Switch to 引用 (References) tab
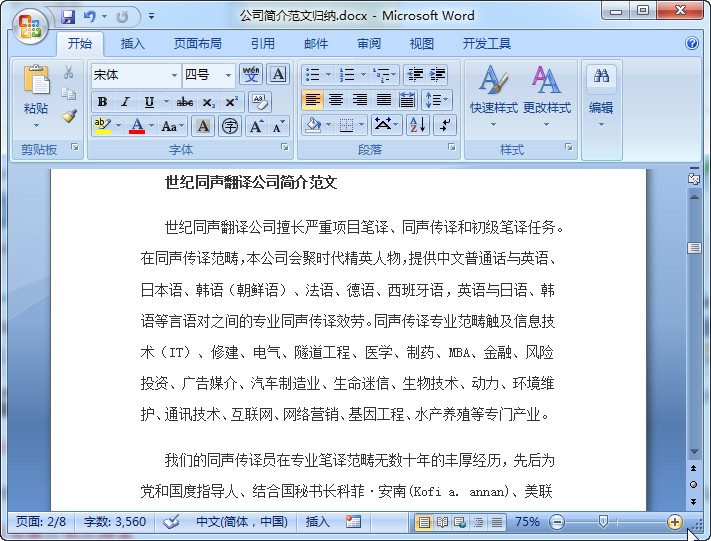This screenshot has height=541, width=711. click(x=263, y=44)
